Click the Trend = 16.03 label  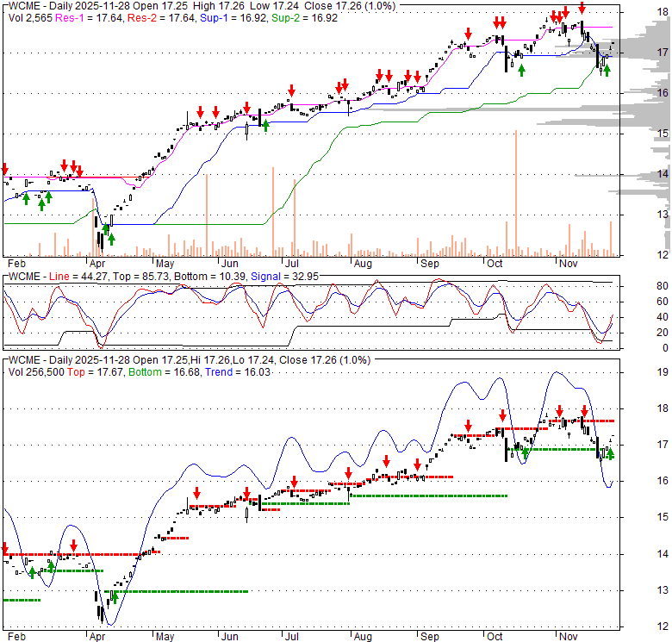(238, 372)
